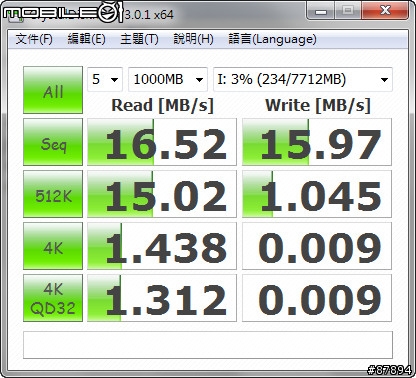416x378 pixels.
Task: Select the Seq read value 16.52
Action: coord(162,142)
